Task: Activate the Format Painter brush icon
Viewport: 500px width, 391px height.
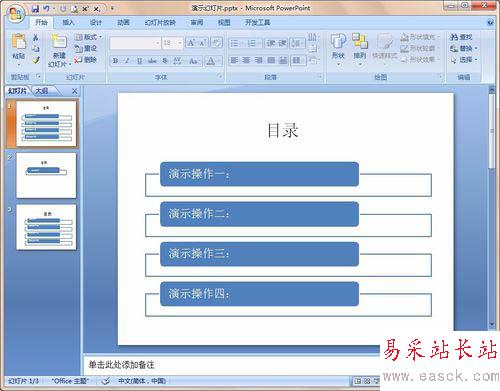Action: (36, 60)
